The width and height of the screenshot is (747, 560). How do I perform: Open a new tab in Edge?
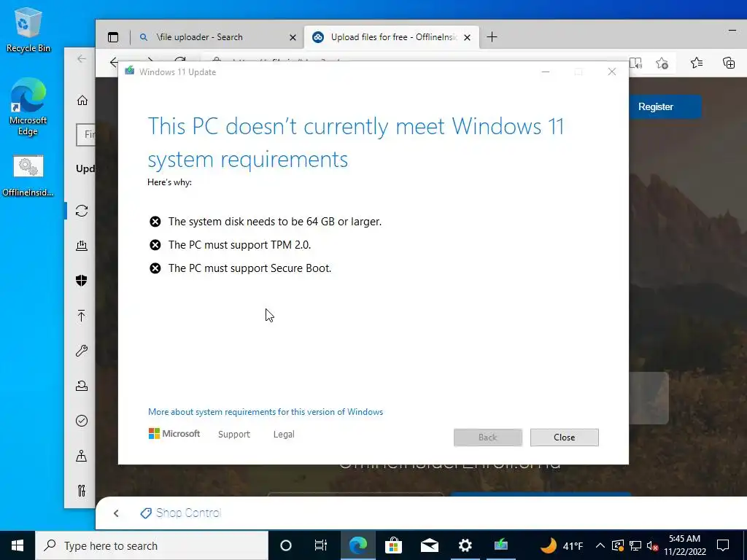(x=492, y=37)
